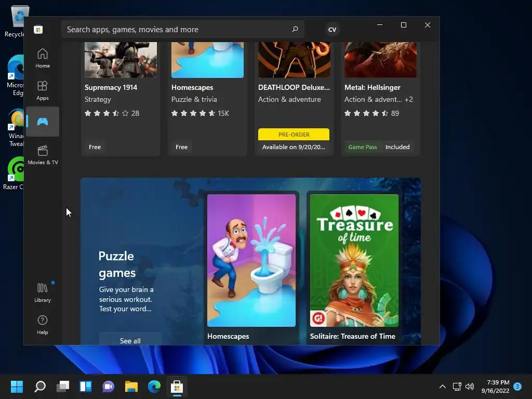This screenshot has height=399, width=532.
Task: Click Supremacy 1914 star rating
Action: tap(112, 113)
